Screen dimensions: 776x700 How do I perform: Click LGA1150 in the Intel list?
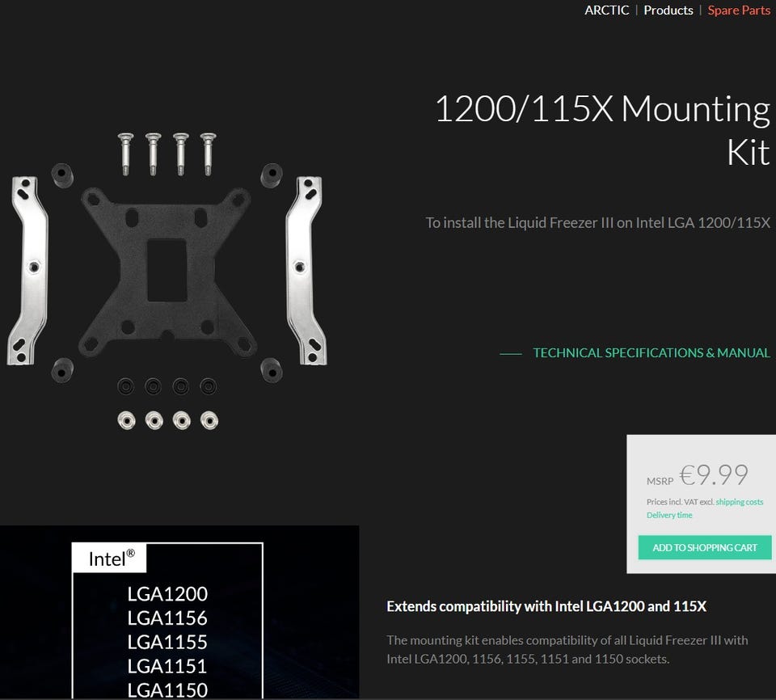pyautogui.click(x=167, y=689)
